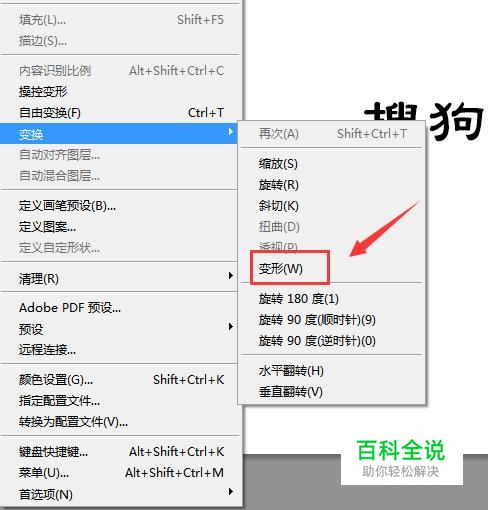The height and width of the screenshot is (510, 488).
Task: Expand the 清理(R) submenu arrow
Action: point(231,276)
